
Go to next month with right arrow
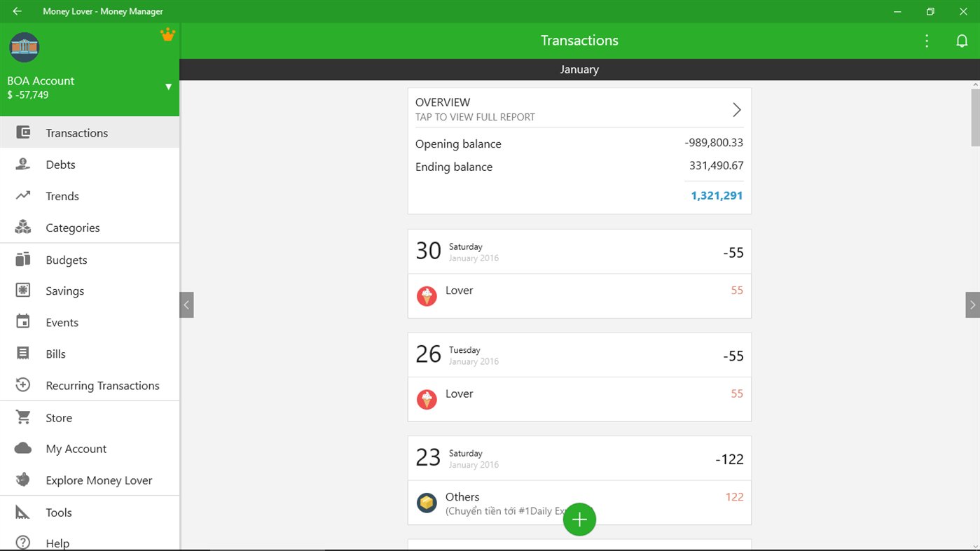pos(972,305)
